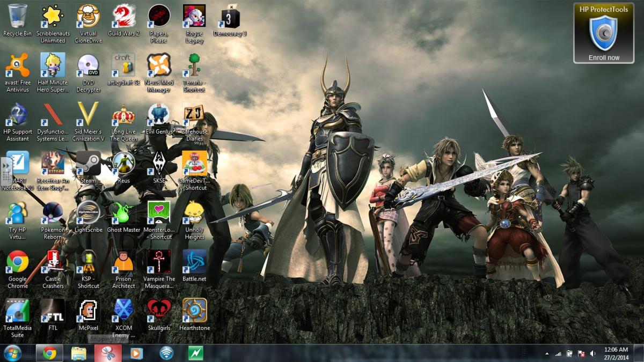Screen dimensions: 644x362
Task: Click the Pokemon Reborn shortcut
Action: (53, 220)
